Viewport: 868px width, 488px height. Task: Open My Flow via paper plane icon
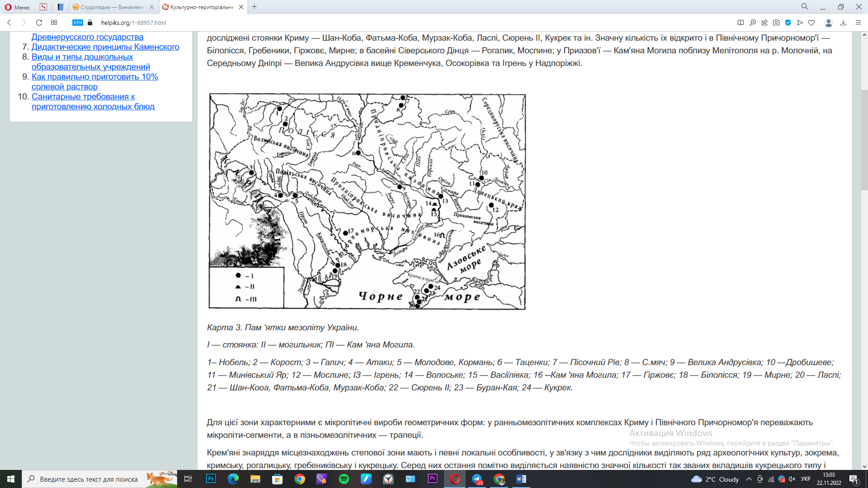800,23
